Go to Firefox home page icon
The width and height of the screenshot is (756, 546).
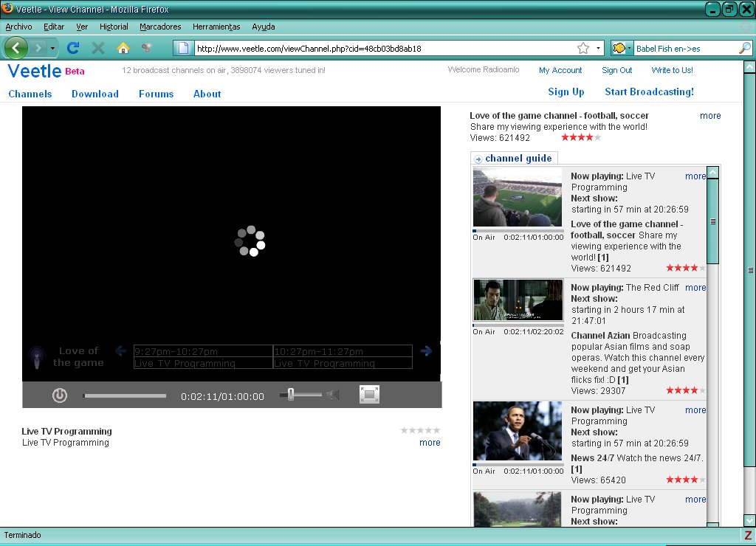[123, 48]
